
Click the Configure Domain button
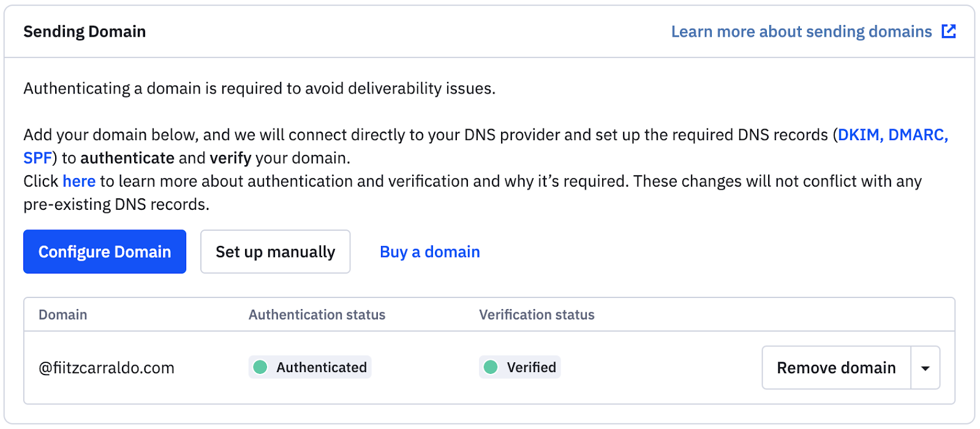(x=104, y=252)
